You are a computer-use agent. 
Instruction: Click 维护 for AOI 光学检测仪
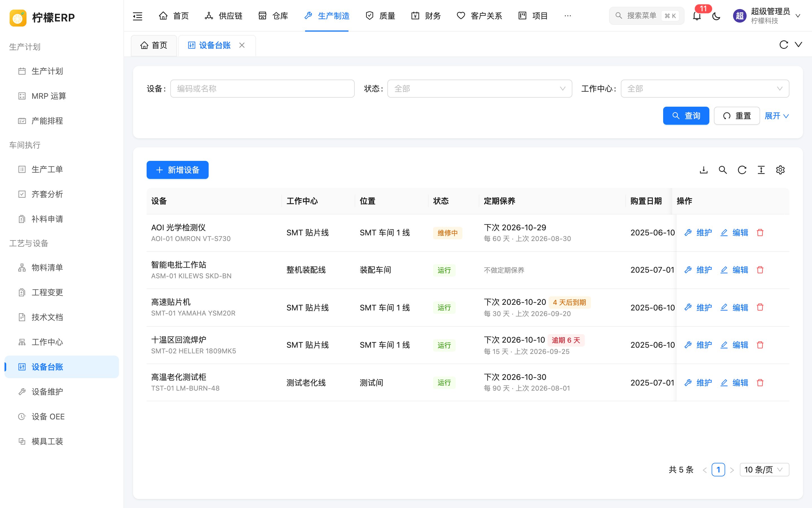[x=698, y=233]
